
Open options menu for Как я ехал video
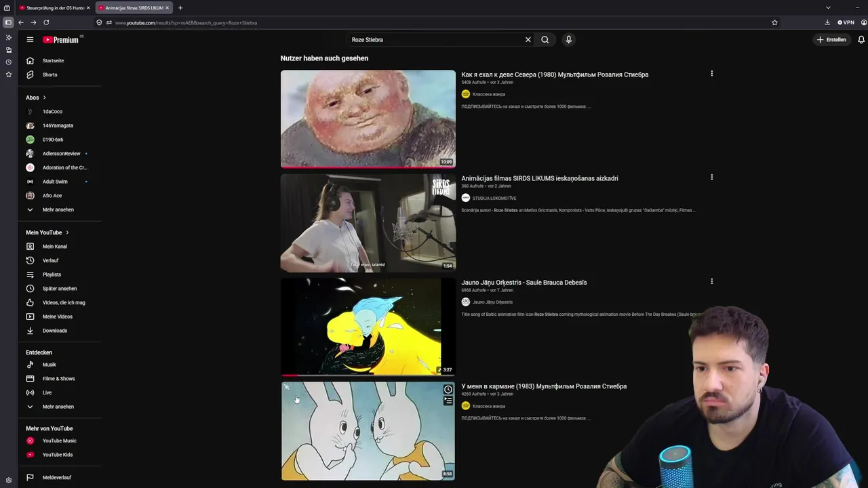(x=711, y=73)
